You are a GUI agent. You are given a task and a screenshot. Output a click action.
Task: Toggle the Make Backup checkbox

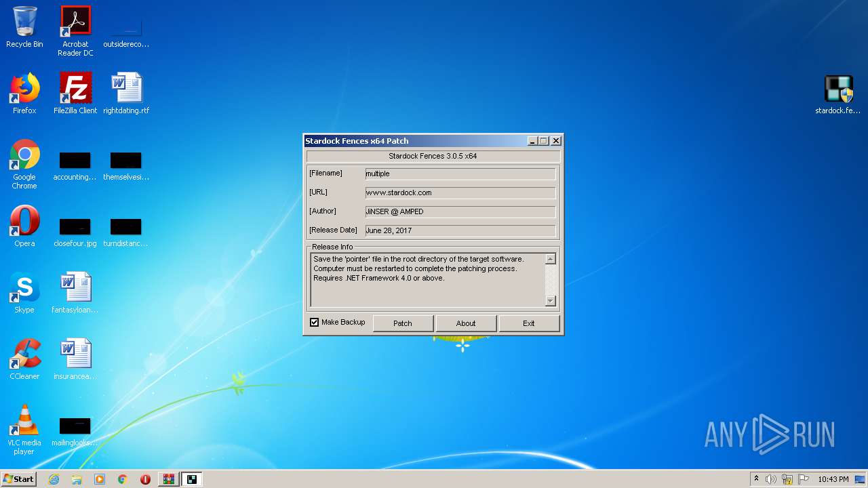314,323
